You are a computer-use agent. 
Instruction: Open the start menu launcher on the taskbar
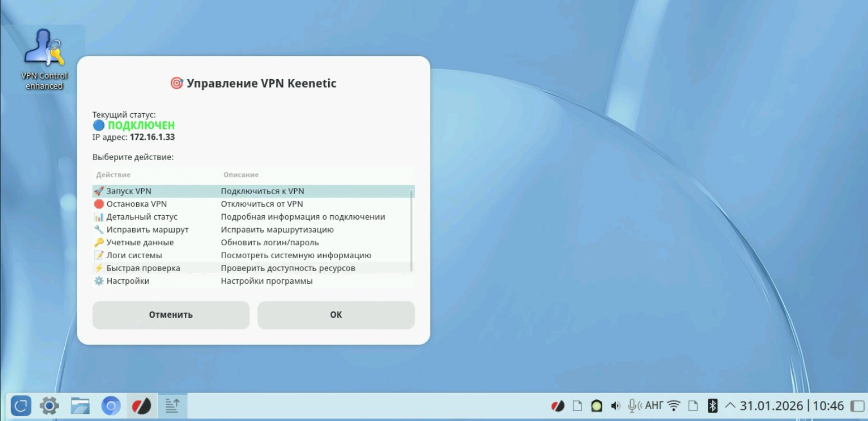[x=20, y=406]
